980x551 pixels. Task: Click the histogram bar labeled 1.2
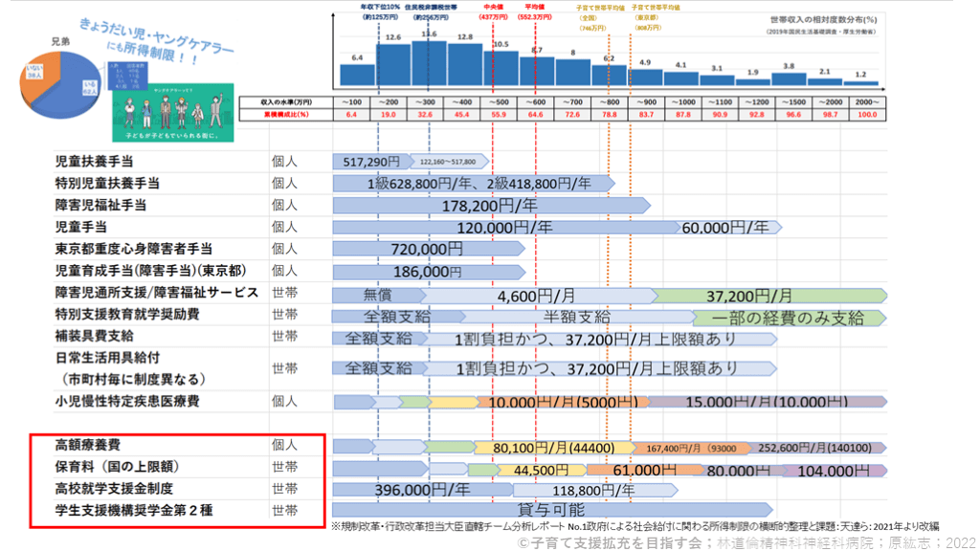tap(860, 83)
